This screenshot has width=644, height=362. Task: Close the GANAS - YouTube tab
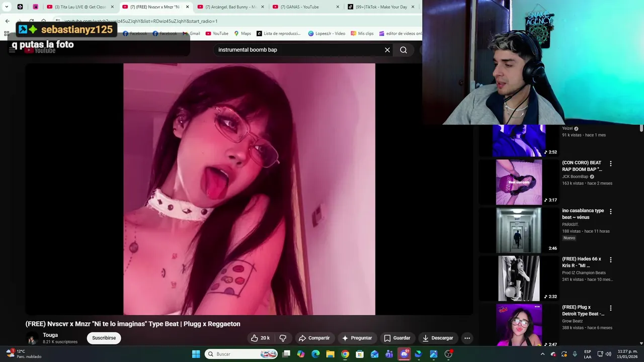[338, 7]
